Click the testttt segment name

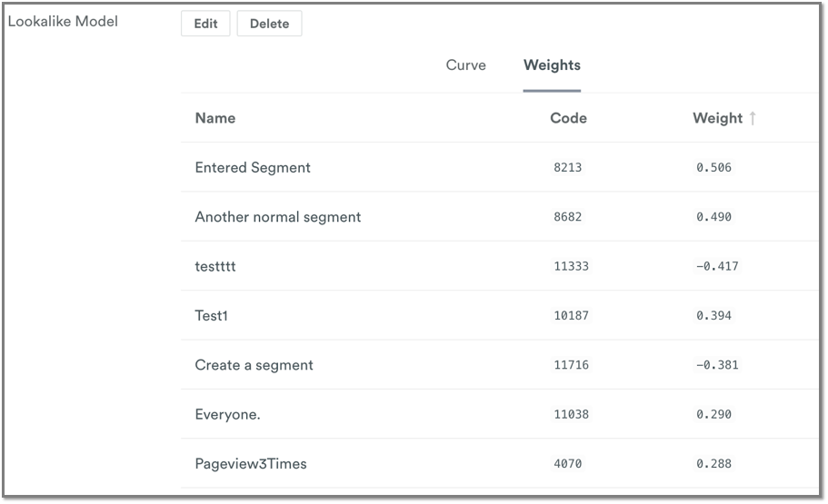[x=215, y=266]
